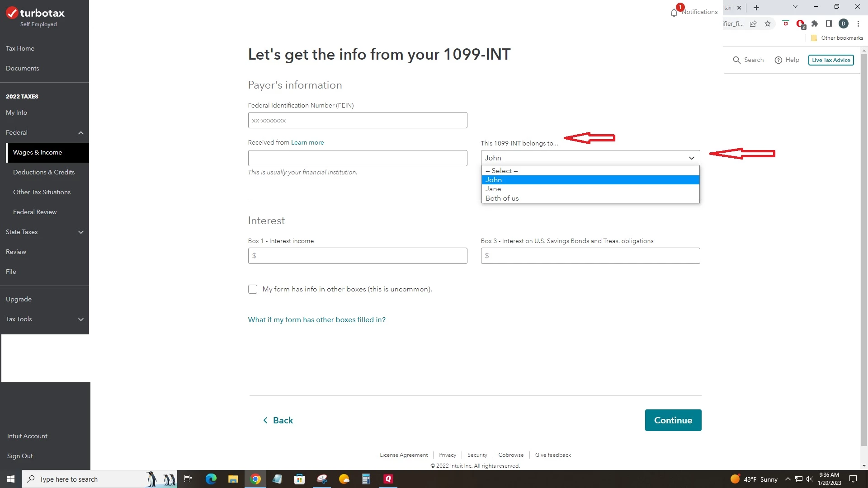Screen dimensions: 868x488
Task: Choose Jane in the dropdown list
Action: [590, 189]
